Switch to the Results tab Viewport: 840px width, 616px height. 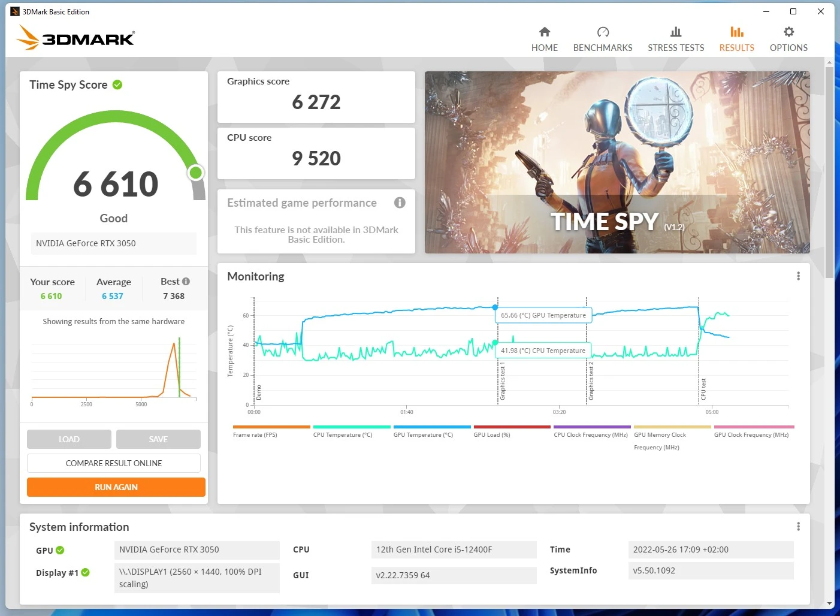click(736, 39)
